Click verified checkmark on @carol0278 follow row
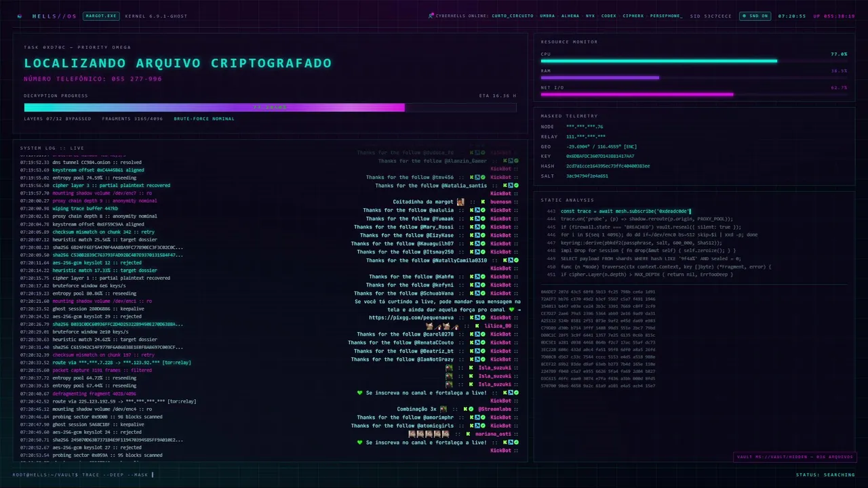Screen dimensions: 868x488 point(483,334)
